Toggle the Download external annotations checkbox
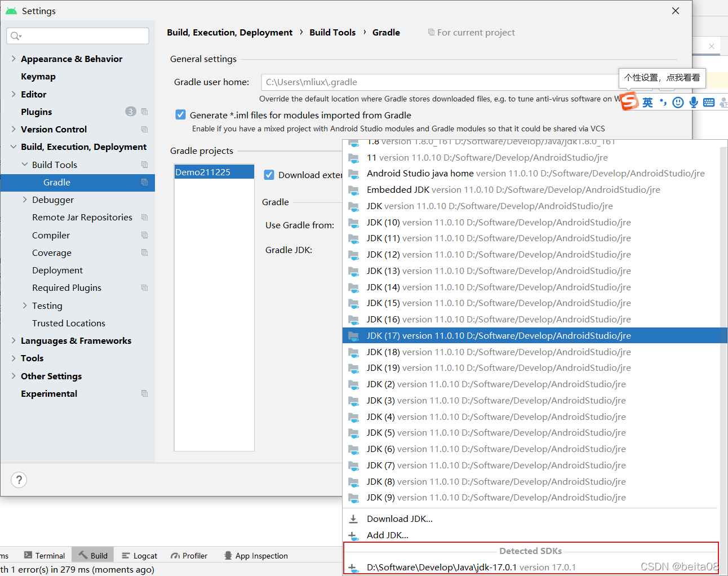This screenshot has width=728, height=576. (269, 175)
